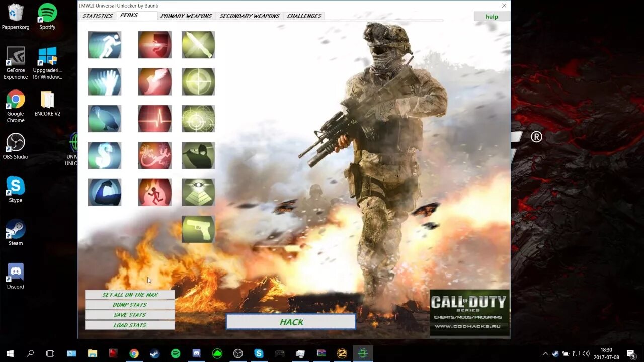Open File Explorer from the taskbar
The width and height of the screenshot is (644, 362).
[92, 353]
